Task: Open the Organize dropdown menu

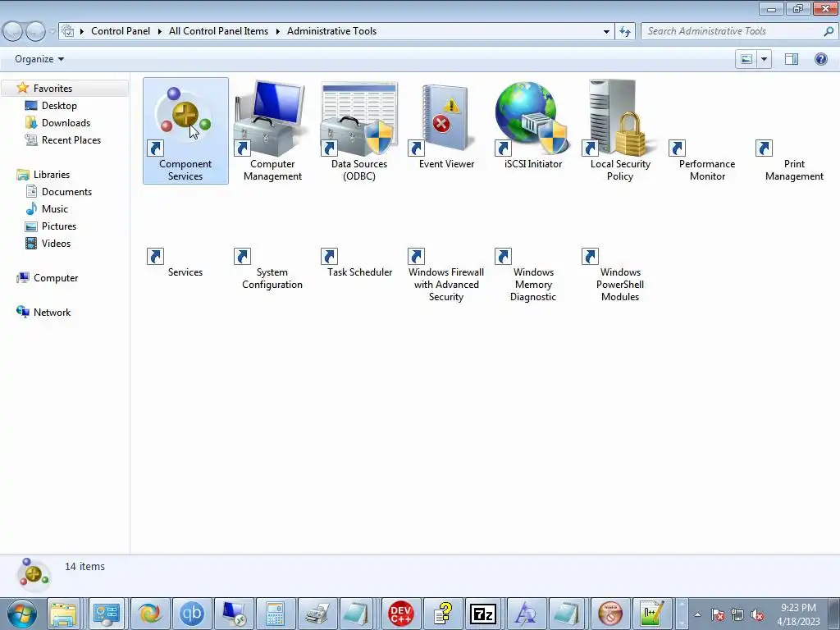Action: point(39,59)
